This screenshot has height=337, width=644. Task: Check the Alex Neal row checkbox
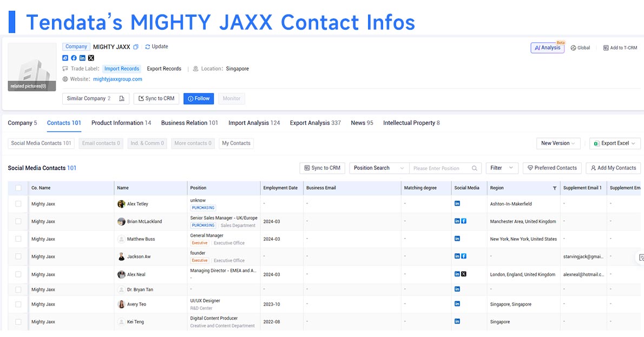[18, 274]
